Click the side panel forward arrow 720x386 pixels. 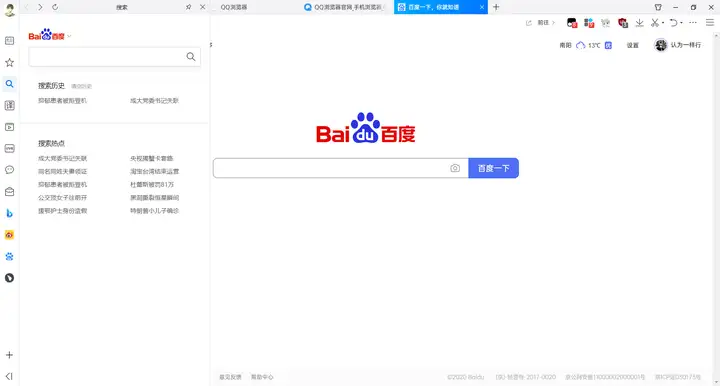pyautogui.click(x=40, y=7)
